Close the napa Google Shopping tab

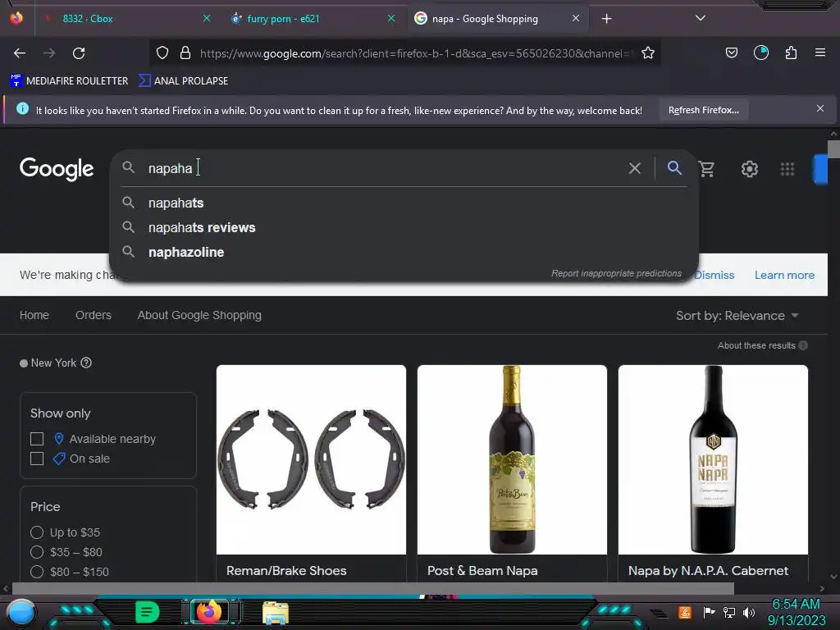(575, 18)
